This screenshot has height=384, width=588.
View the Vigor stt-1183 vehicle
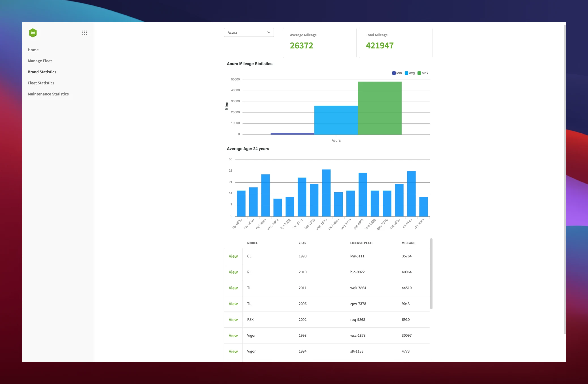[x=233, y=351]
